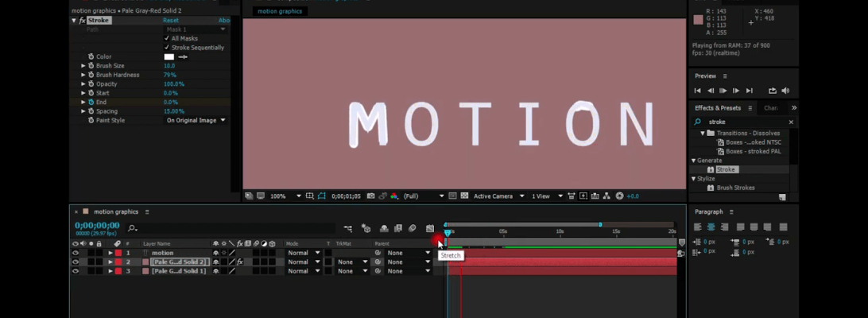The height and width of the screenshot is (318, 868).
Task: Open the Stroke color swatch
Action: (x=169, y=56)
